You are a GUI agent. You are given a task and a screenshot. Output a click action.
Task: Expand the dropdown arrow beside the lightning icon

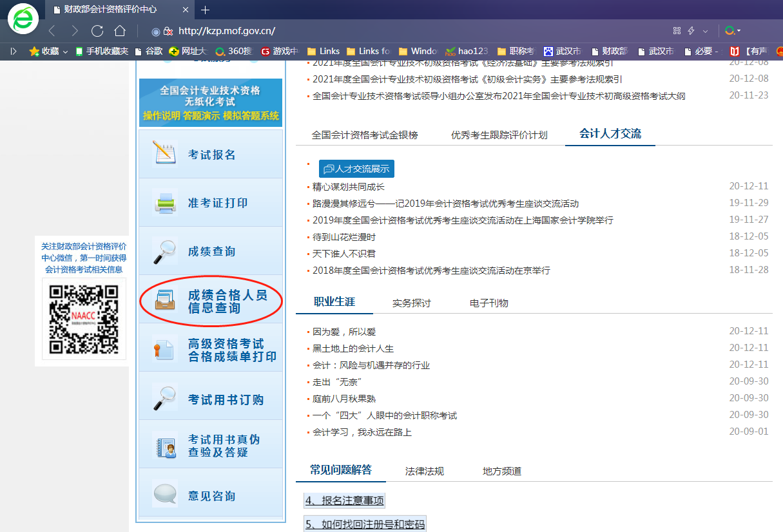tap(705, 31)
